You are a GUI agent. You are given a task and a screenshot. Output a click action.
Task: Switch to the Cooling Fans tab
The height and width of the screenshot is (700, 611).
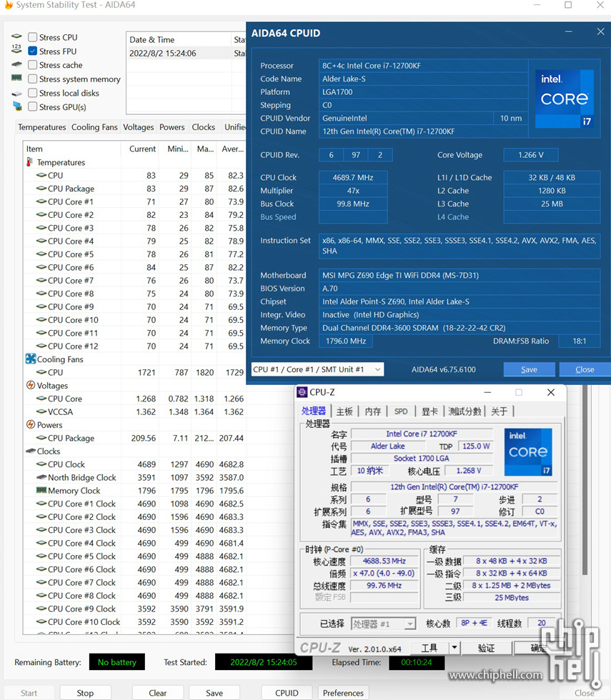tap(94, 127)
